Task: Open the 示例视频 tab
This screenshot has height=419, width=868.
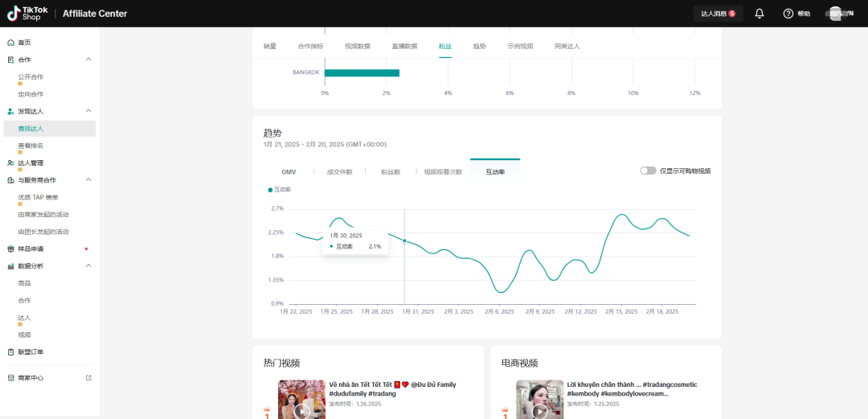Action: 520,47
